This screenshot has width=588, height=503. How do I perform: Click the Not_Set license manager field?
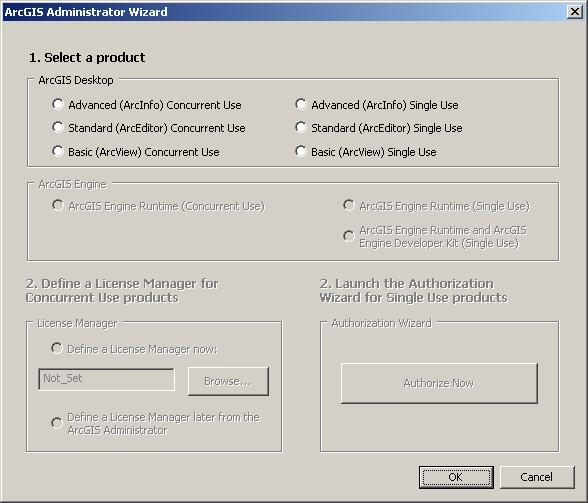point(106,379)
